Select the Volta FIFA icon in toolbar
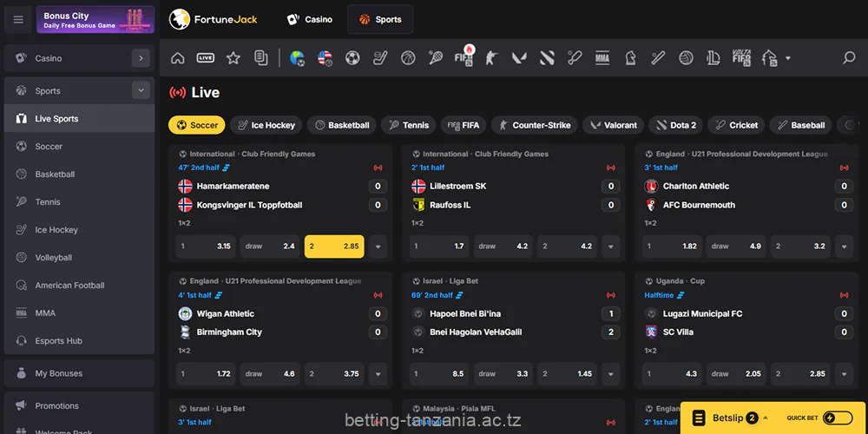The image size is (868, 434). click(741, 57)
